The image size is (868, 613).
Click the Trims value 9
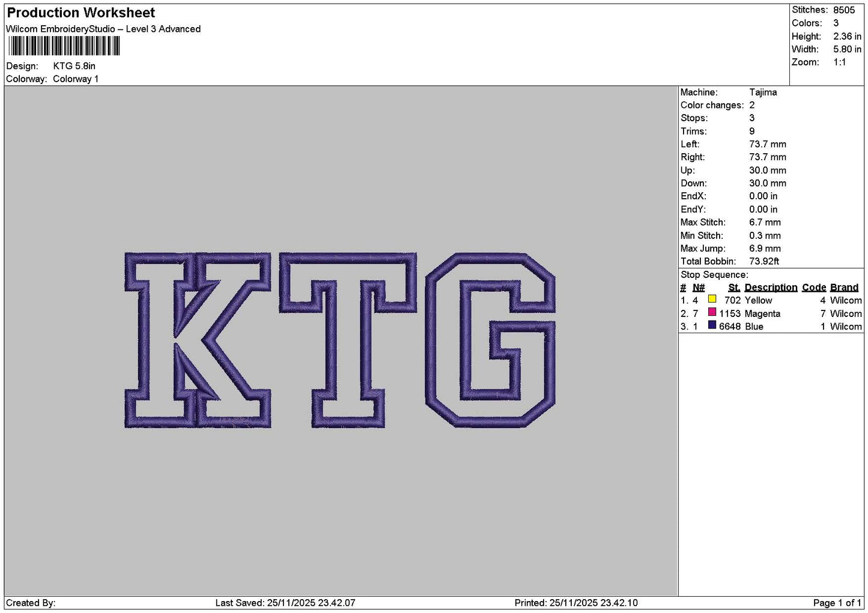pyautogui.click(x=752, y=131)
